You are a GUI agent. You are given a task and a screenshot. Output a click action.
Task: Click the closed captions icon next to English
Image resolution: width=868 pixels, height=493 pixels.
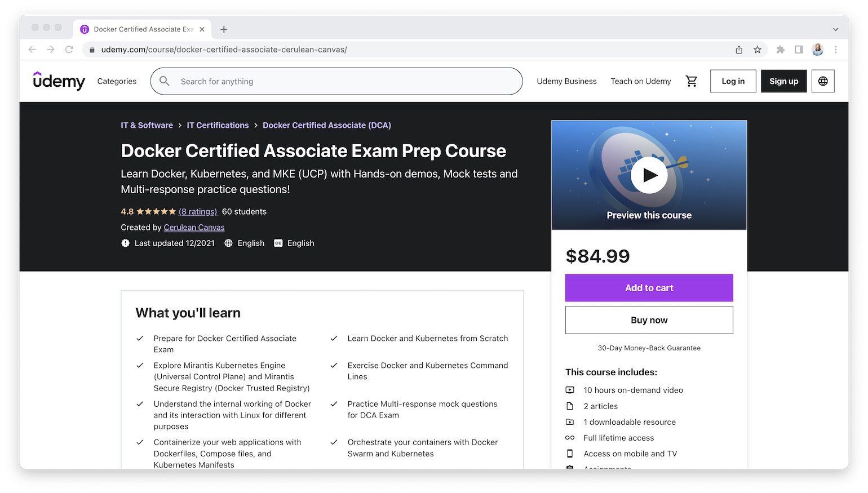pos(278,243)
